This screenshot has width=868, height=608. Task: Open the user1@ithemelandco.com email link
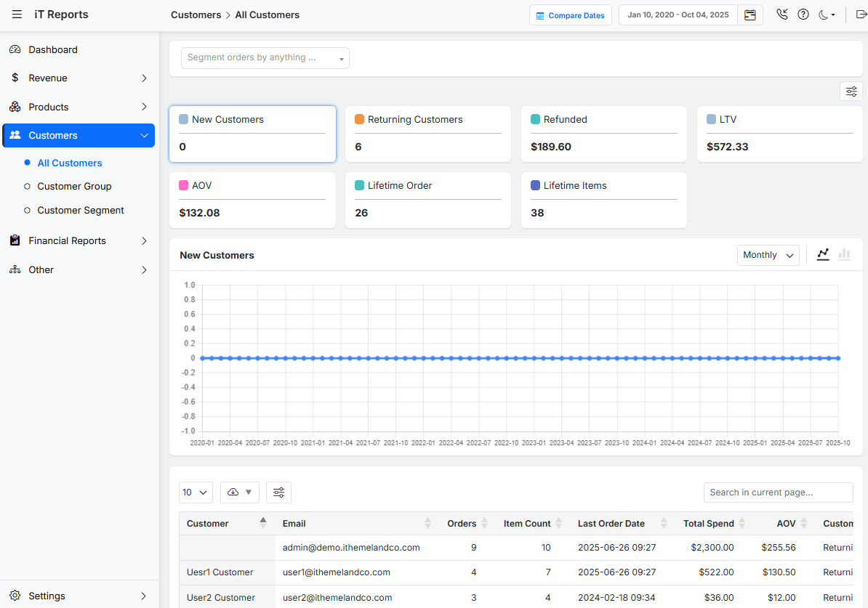coord(336,572)
